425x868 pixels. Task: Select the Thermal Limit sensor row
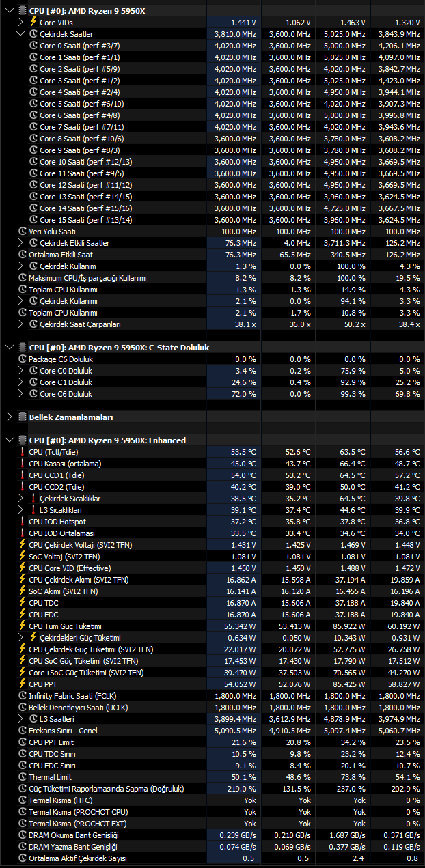tap(212, 777)
